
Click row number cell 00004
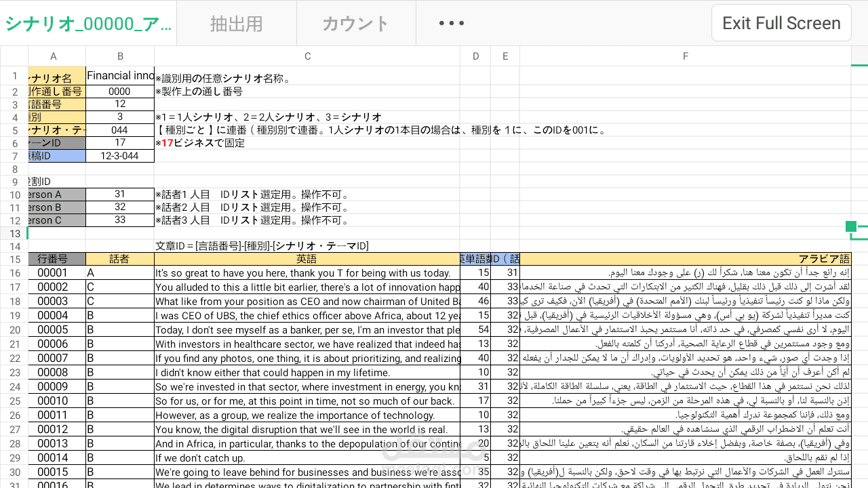click(x=57, y=316)
